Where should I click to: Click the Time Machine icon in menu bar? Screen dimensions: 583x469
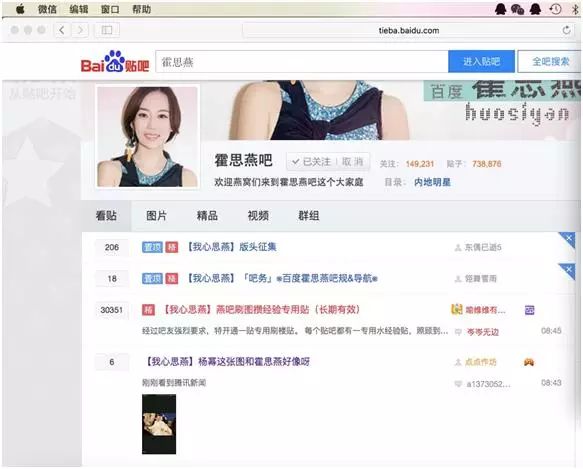tap(555, 9)
